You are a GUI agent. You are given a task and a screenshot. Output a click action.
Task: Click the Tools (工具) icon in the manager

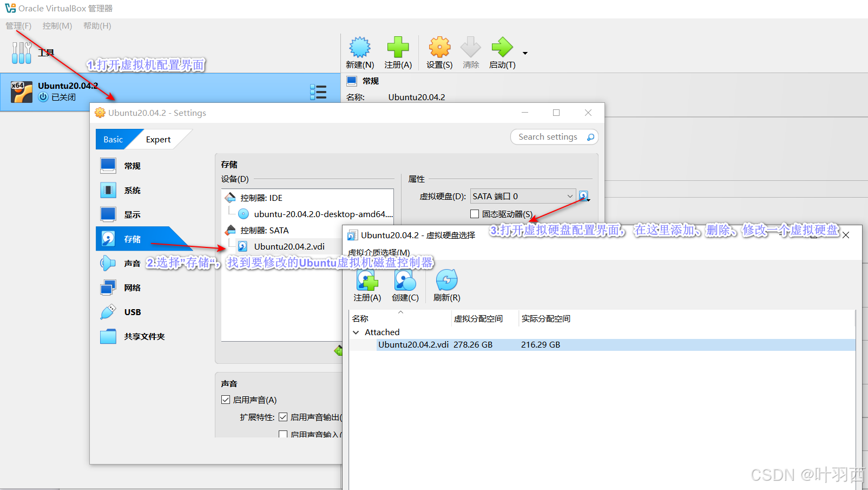click(x=22, y=53)
